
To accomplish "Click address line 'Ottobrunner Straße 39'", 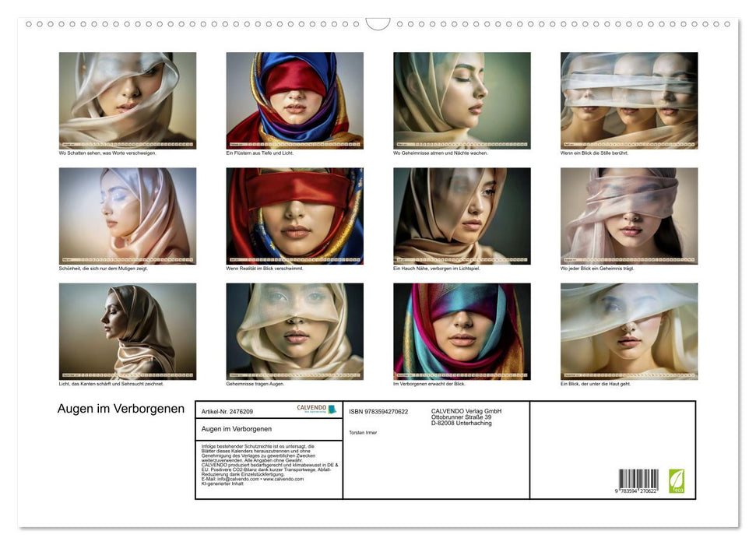I will point(462,417).
